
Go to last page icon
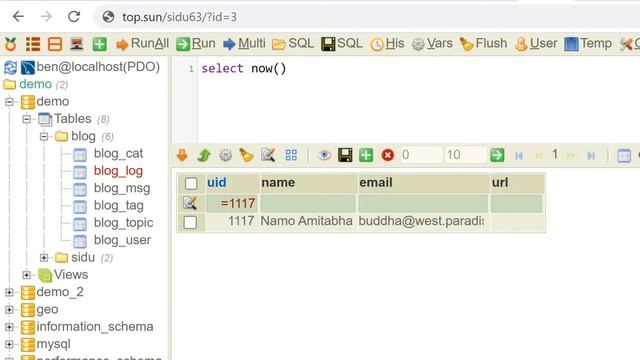click(591, 156)
